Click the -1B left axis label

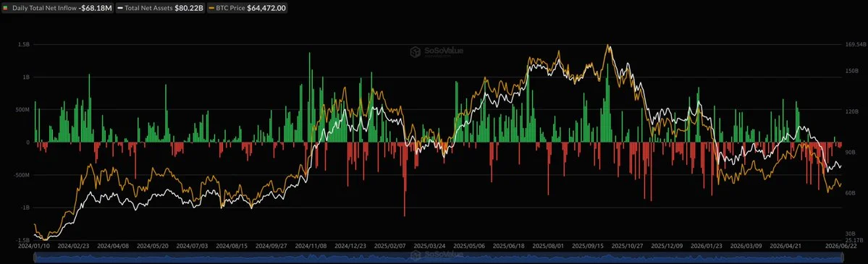point(25,208)
